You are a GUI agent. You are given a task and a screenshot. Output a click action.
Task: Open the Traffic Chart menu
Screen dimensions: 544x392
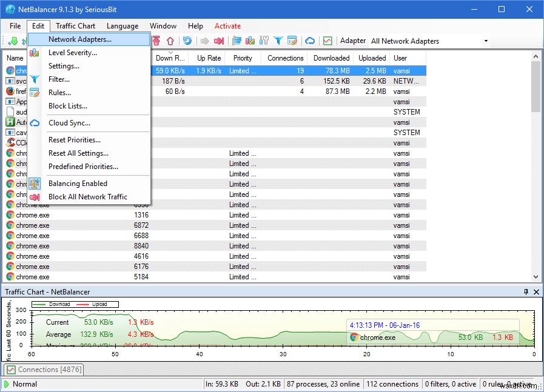[x=75, y=26]
